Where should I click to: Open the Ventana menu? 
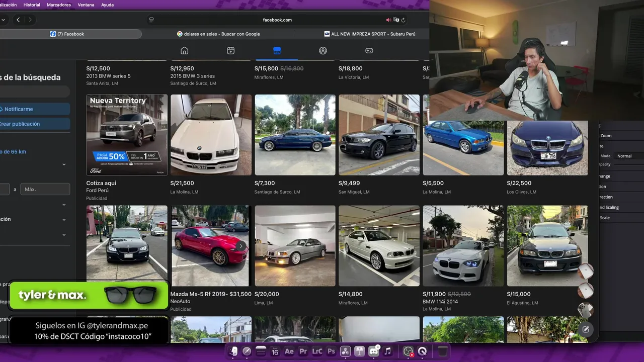pos(86,5)
